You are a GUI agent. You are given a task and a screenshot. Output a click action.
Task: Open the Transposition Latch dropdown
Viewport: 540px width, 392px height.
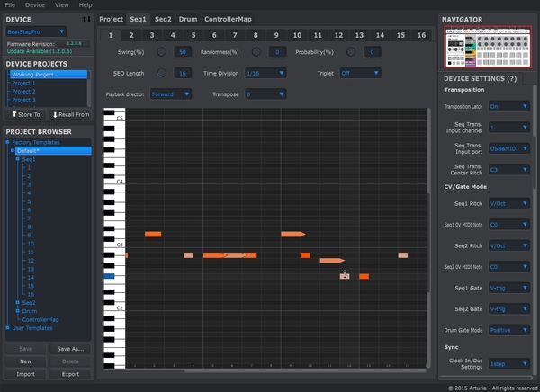pyautogui.click(x=510, y=106)
